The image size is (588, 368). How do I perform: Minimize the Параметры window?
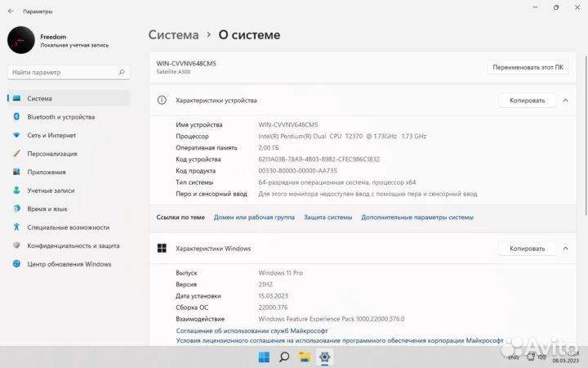click(536, 7)
